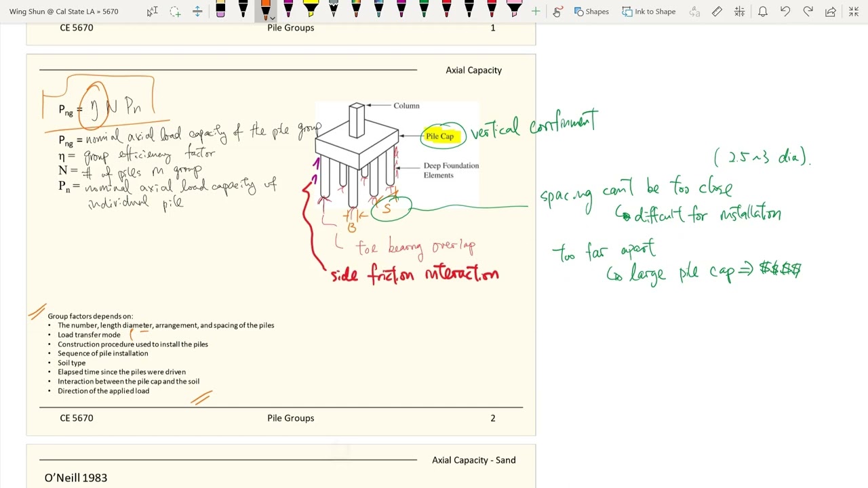868x488 pixels.
Task: Click the highlighted 'Pile Cap' label
Action: [x=440, y=136]
